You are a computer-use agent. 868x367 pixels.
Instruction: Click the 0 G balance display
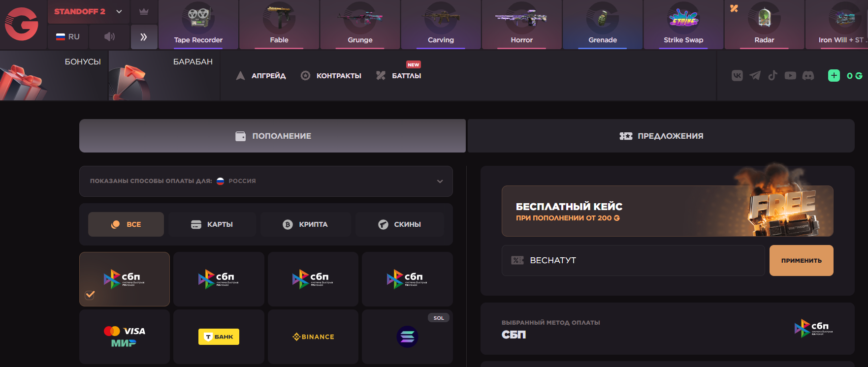click(x=854, y=76)
